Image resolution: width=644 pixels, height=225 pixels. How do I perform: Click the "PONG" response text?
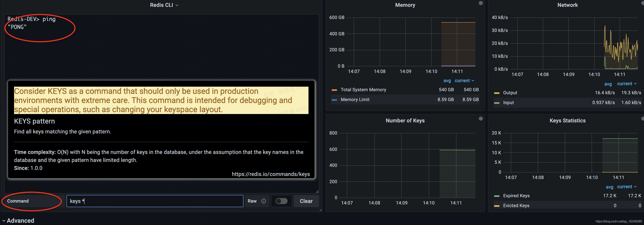pos(17,27)
